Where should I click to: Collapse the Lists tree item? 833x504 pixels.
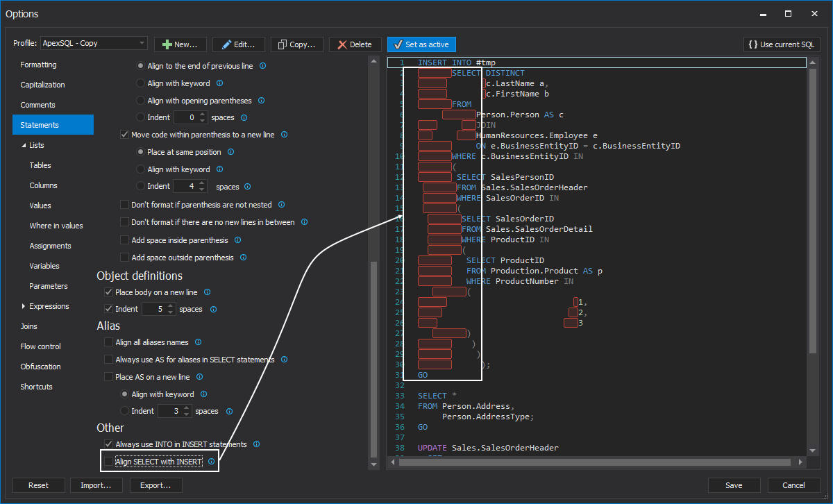(x=22, y=145)
